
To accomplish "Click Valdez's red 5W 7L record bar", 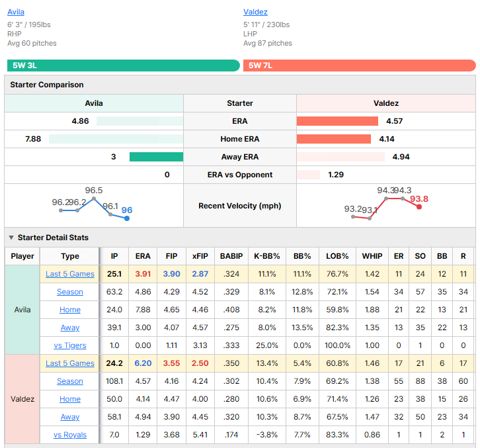I will click(x=360, y=66).
